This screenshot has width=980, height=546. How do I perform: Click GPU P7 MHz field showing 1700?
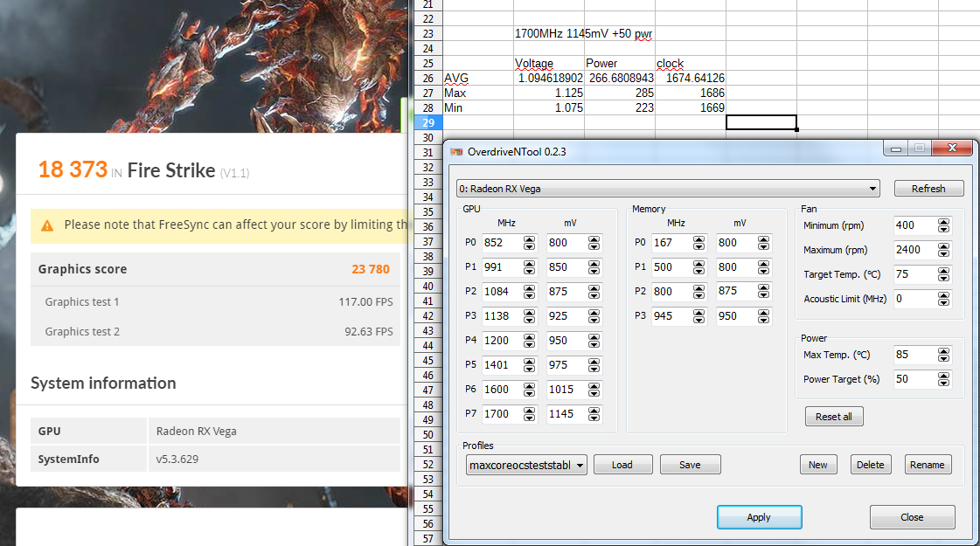coord(502,413)
